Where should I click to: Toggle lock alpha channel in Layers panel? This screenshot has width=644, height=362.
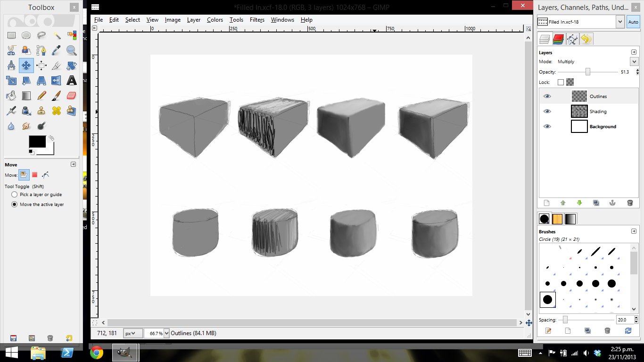[x=570, y=82]
